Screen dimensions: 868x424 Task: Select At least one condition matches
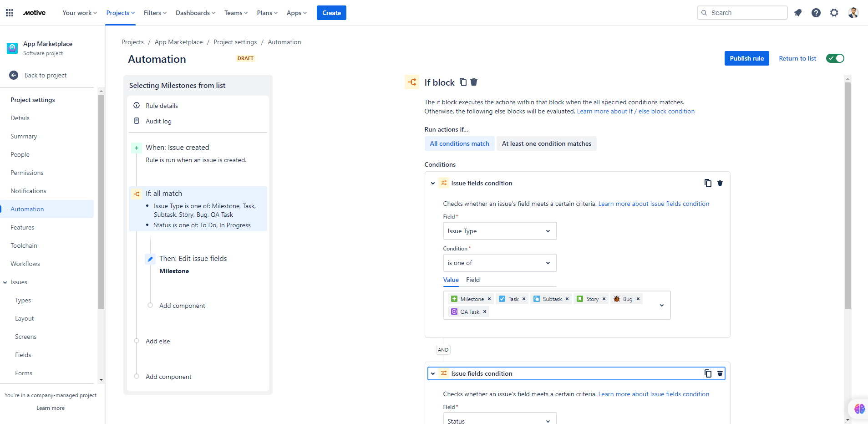coord(547,143)
